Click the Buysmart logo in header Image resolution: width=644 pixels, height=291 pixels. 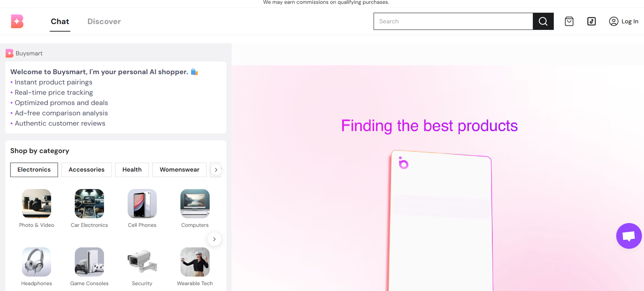point(17,21)
